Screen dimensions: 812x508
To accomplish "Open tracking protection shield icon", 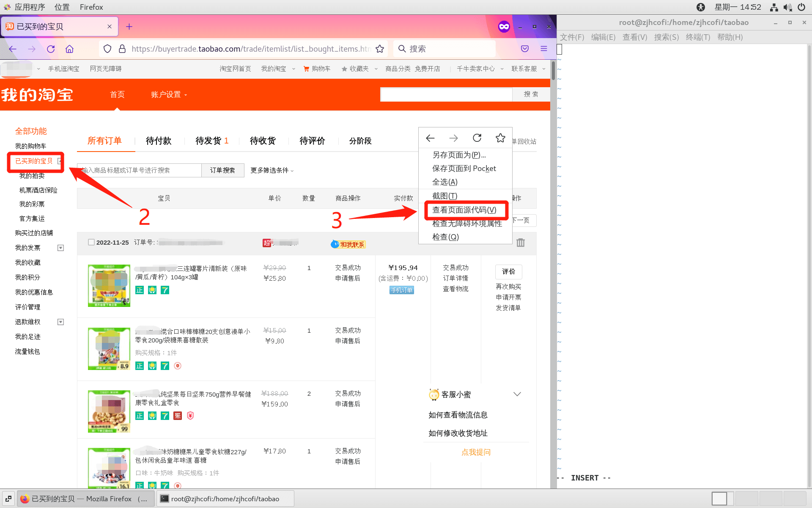I will [x=107, y=49].
